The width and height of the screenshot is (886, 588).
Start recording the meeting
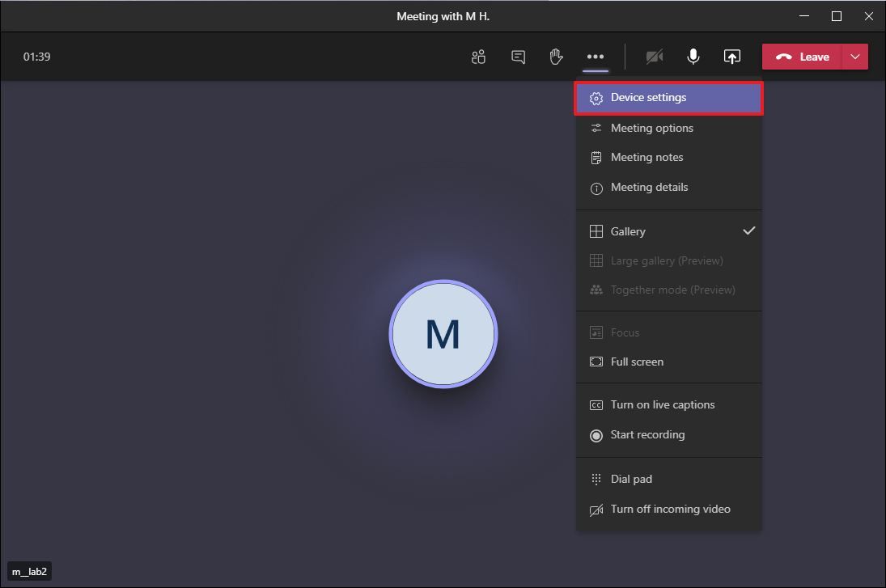click(x=646, y=434)
